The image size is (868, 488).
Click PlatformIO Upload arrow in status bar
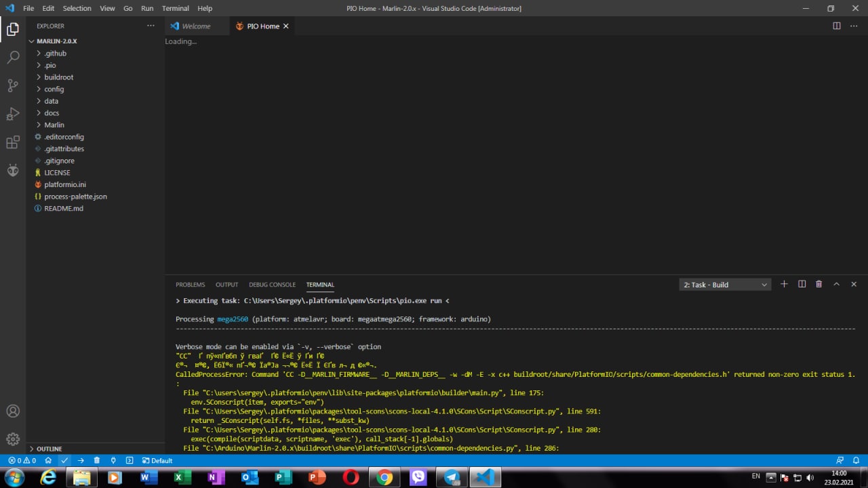click(x=81, y=460)
